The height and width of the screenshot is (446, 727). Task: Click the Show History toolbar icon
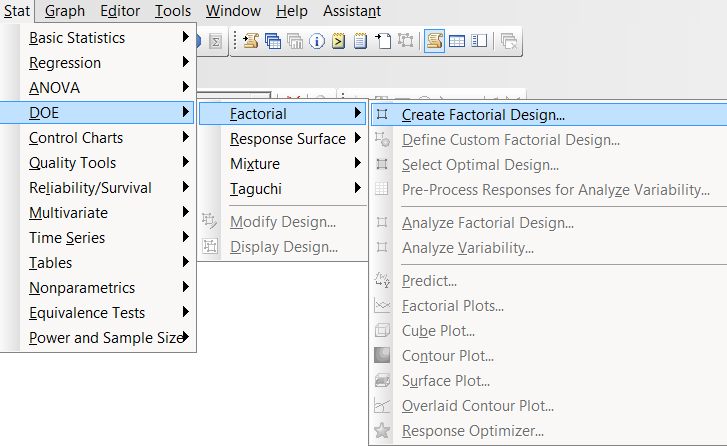(339, 41)
